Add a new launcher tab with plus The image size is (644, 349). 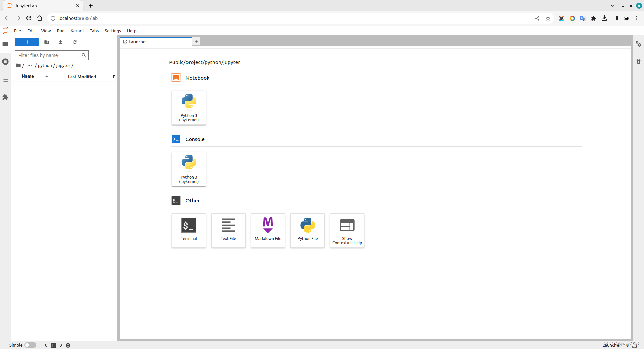click(x=196, y=41)
